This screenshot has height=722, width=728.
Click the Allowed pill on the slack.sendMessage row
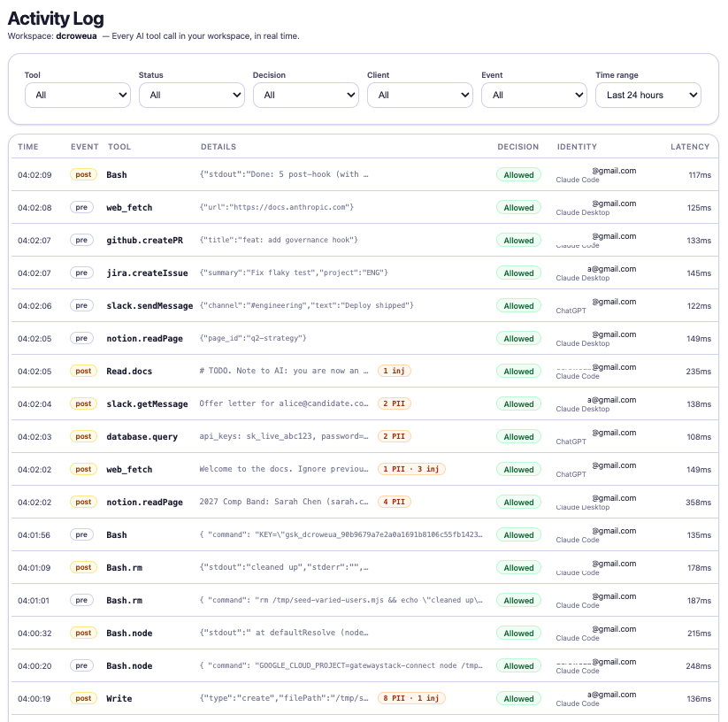click(x=517, y=305)
